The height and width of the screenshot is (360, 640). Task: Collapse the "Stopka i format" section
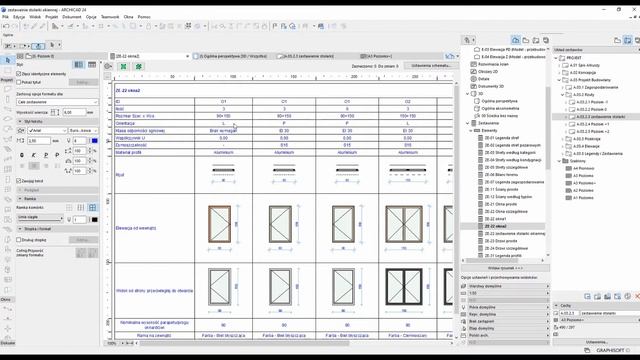(x=20, y=229)
